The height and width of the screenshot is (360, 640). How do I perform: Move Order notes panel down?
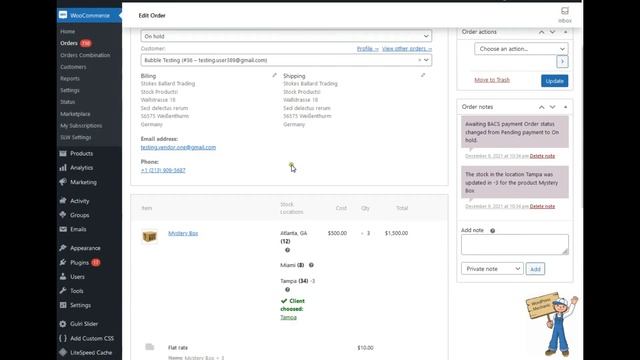[x=552, y=107]
